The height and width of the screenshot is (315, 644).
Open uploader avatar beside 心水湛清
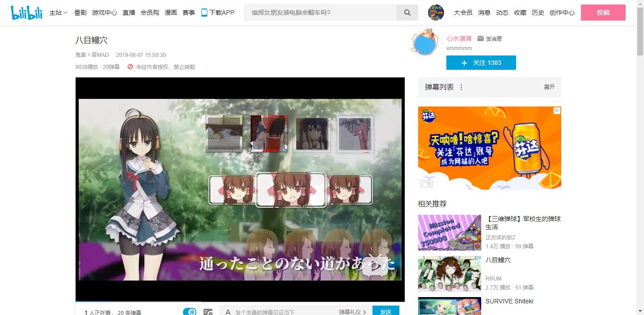pos(425,43)
